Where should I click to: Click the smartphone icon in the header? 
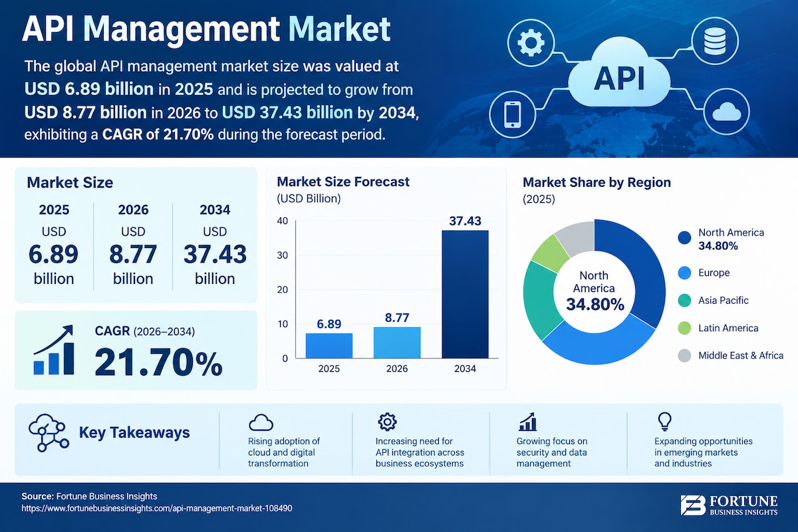click(513, 114)
